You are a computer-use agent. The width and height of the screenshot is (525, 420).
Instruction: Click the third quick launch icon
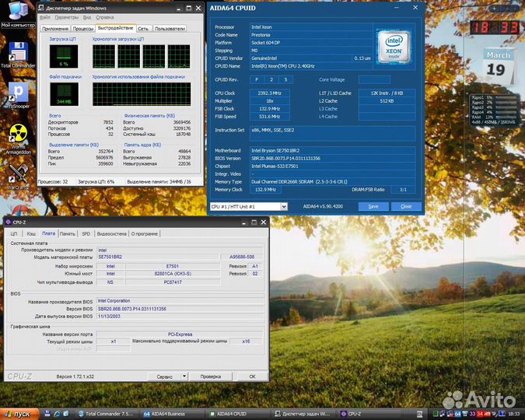[66, 414]
